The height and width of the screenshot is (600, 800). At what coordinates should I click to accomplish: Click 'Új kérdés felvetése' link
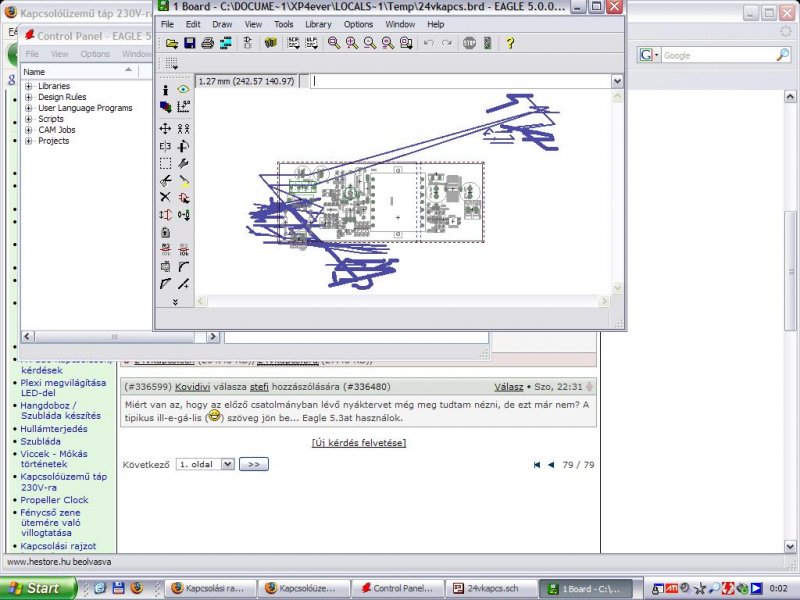click(x=359, y=443)
